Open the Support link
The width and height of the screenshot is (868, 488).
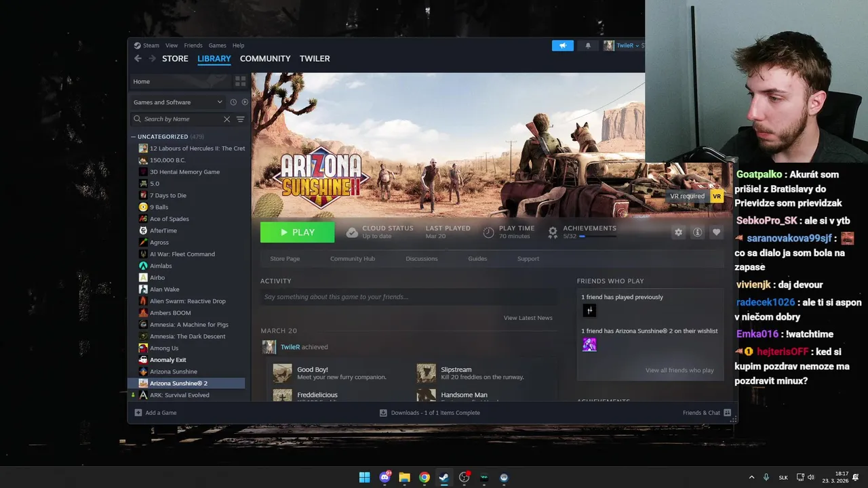(x=528, y=259)
